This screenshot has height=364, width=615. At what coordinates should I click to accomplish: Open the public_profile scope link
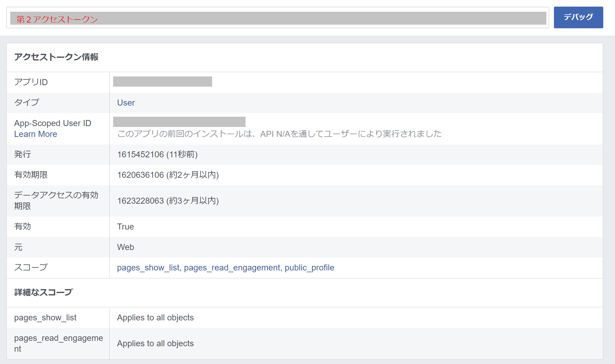[309, 268]
